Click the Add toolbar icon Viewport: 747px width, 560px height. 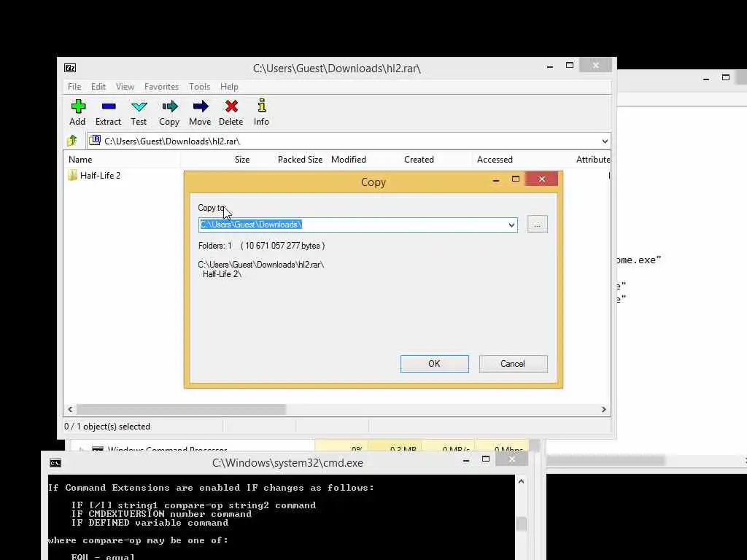point(78,106)
